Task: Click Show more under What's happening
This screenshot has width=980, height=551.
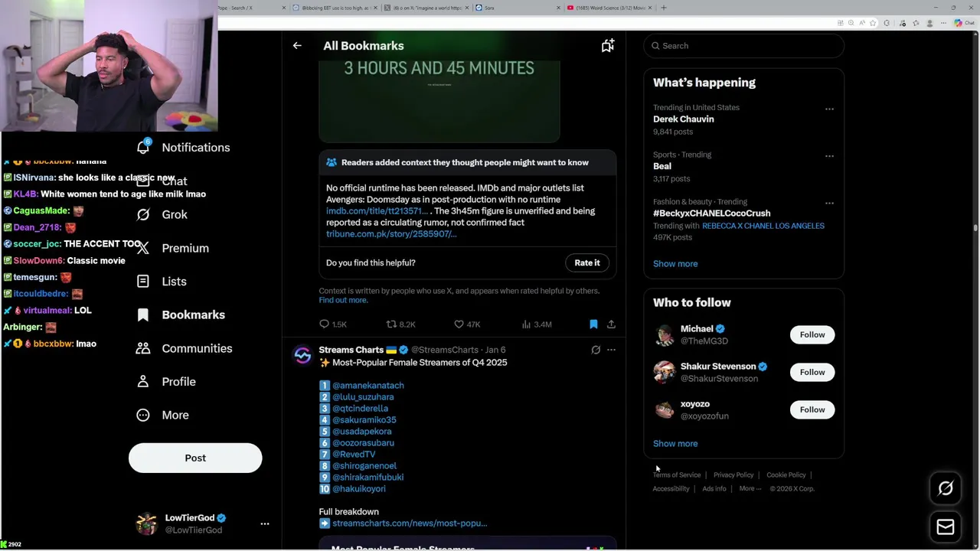Action: [675, 264]
